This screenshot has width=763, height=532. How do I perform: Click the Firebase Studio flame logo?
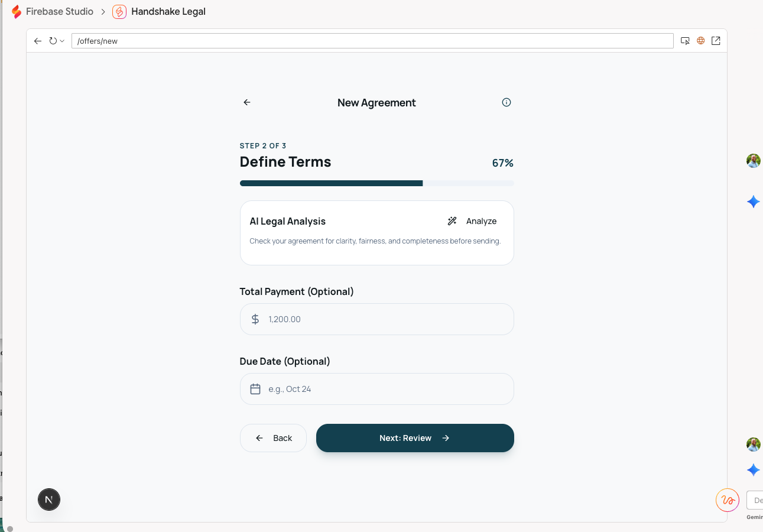pos(17,12)
